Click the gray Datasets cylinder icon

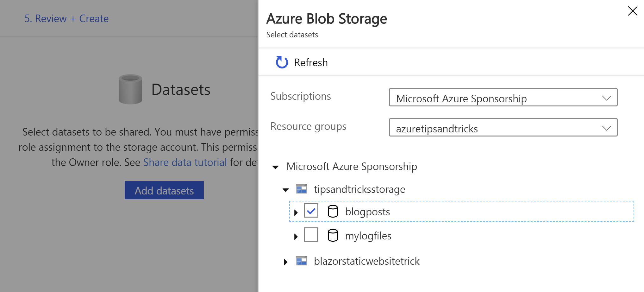[130, 89]
